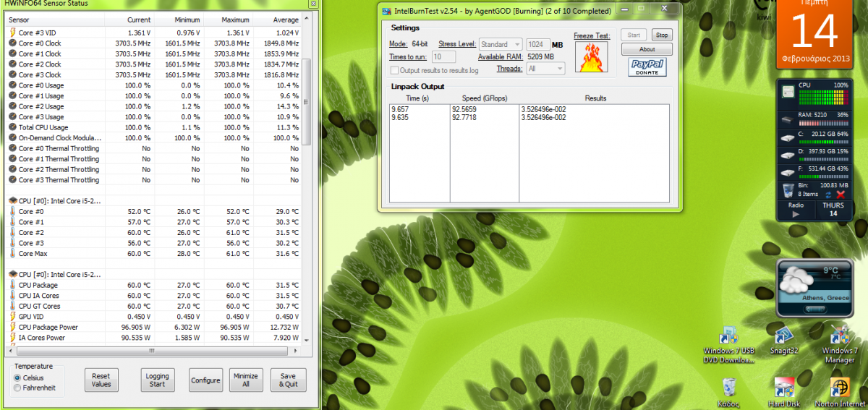This screenshot has height=410, width=868.
Task: Select the On-Demand Clock Modula... row
Action: point(153,137)
